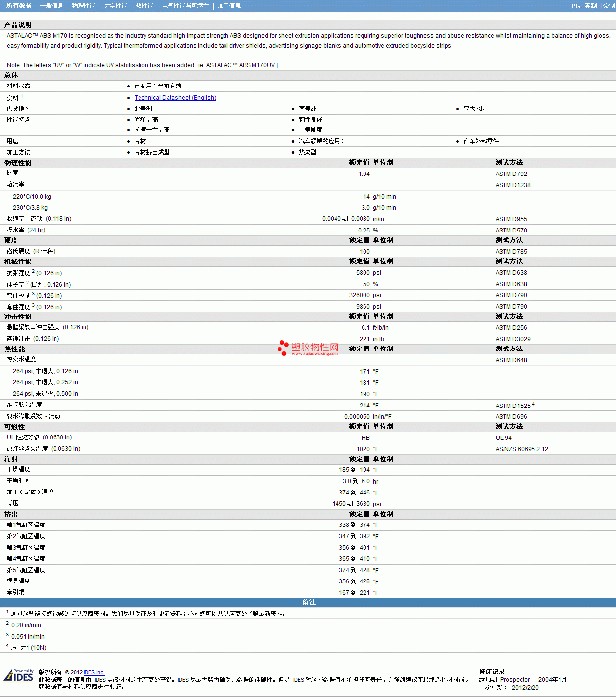Show the 电气性能与可燃性 tab
This screenshot has height=697, width=616.
[186, 6]
